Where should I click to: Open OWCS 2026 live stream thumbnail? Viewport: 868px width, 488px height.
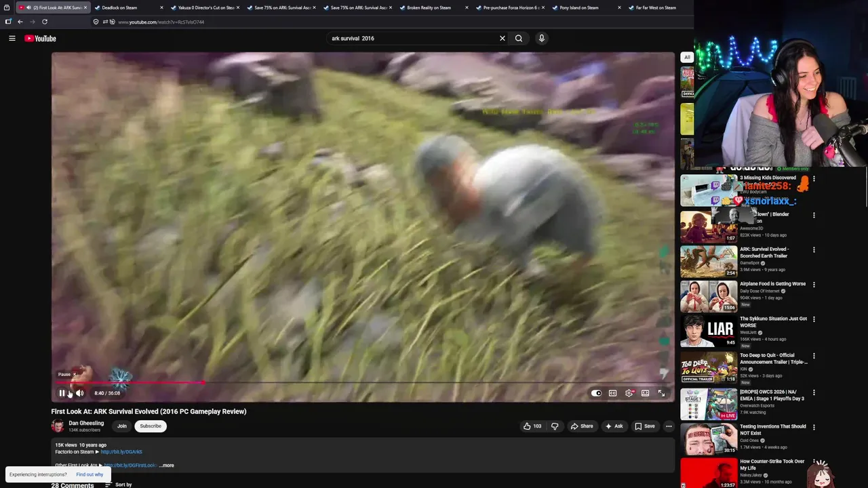[709, 404]
